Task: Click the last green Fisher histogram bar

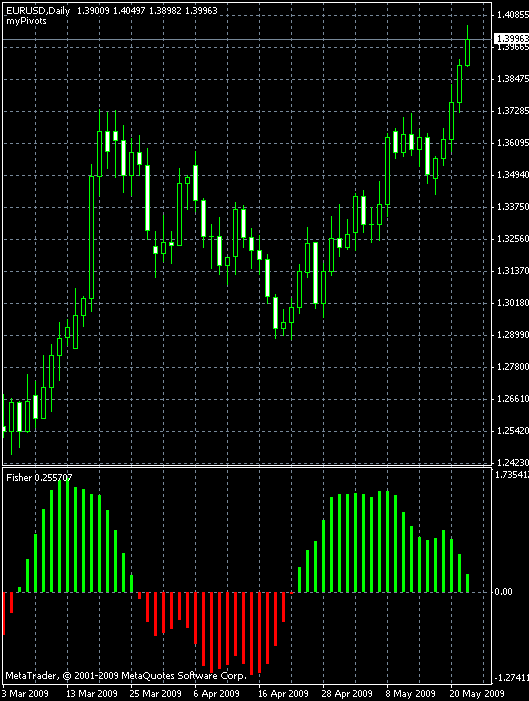Action: coord(467,583)
